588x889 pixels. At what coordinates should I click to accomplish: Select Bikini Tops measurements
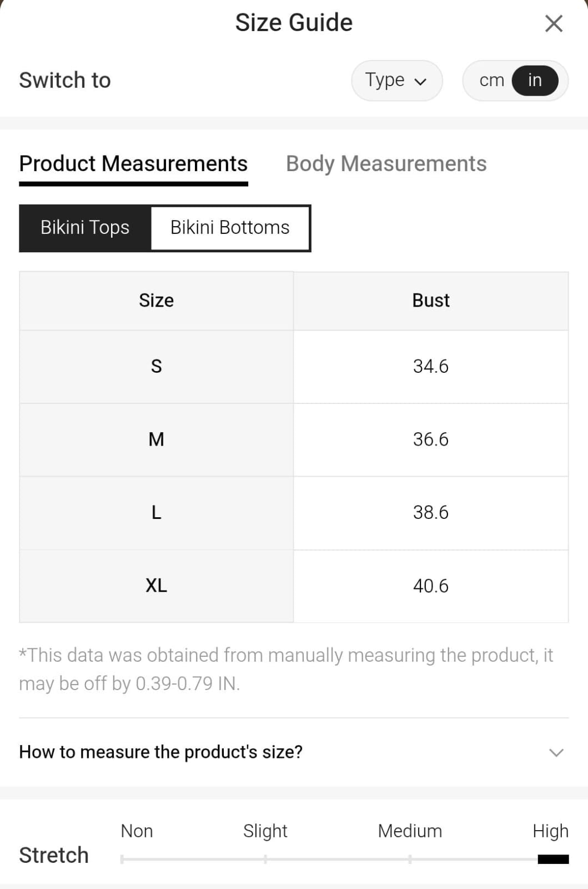(85, 228)
